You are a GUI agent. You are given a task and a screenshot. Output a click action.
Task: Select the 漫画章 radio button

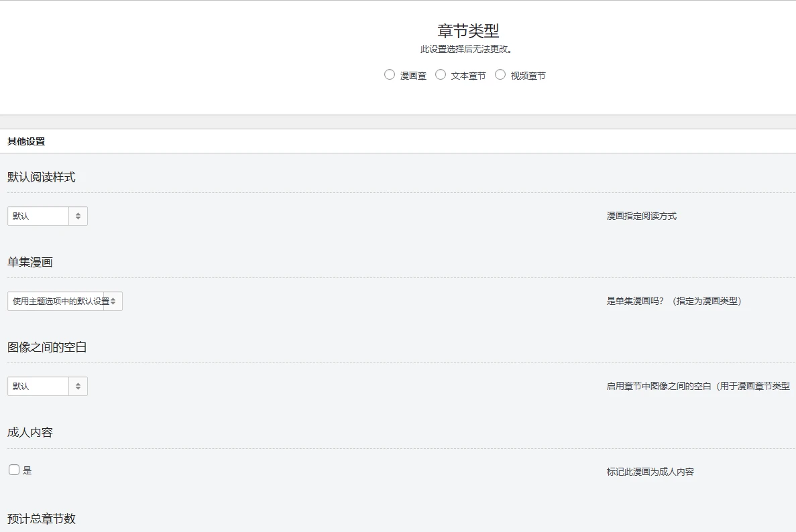coord(390,74)
